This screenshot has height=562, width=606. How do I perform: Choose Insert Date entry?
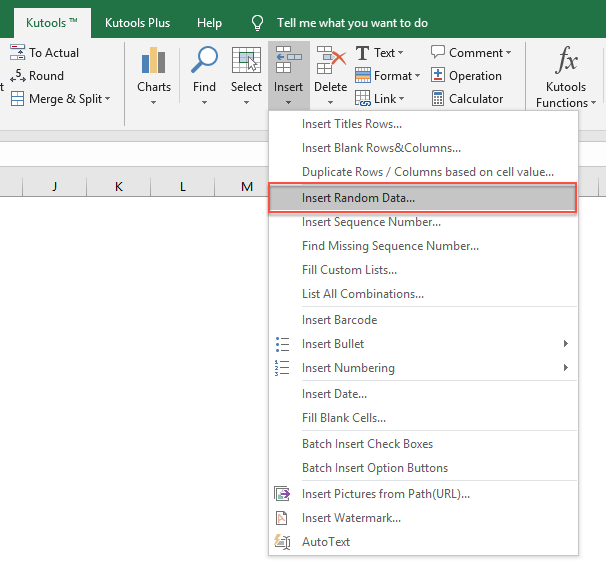tap(424, 394)
